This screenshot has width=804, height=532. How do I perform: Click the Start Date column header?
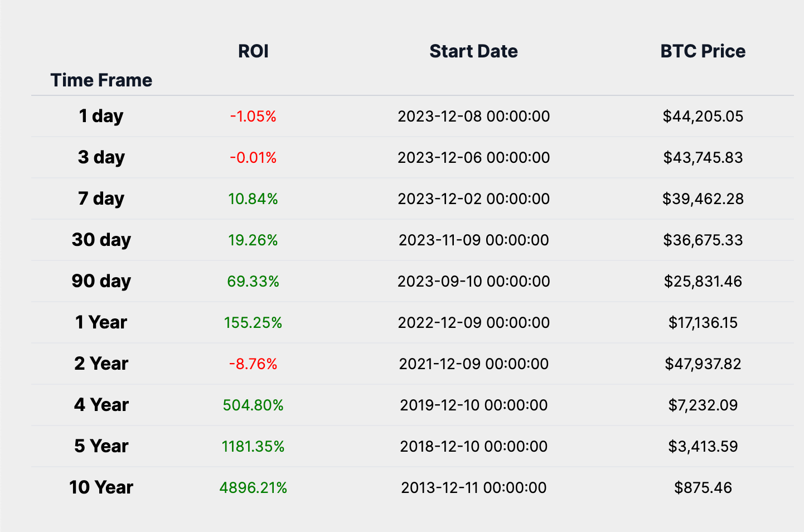(473, 51)
